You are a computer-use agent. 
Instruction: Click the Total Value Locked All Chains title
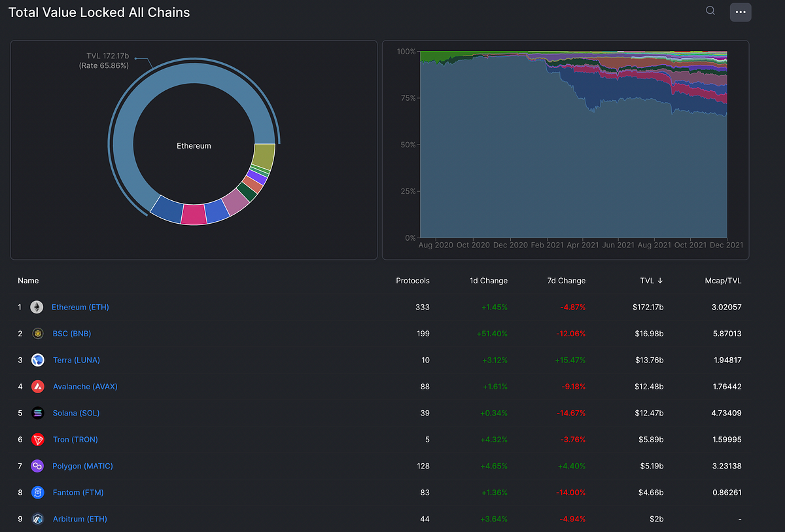pos(99,12)
